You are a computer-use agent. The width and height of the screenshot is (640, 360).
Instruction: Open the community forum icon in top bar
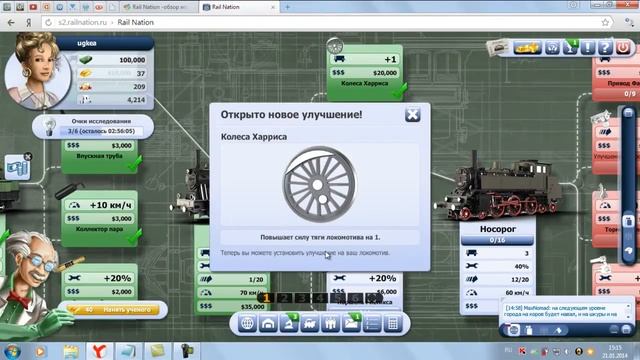coord(552,48)
